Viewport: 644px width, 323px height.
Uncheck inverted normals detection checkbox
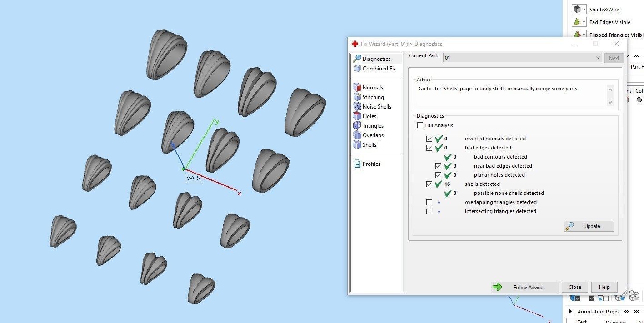click(429, 139)
